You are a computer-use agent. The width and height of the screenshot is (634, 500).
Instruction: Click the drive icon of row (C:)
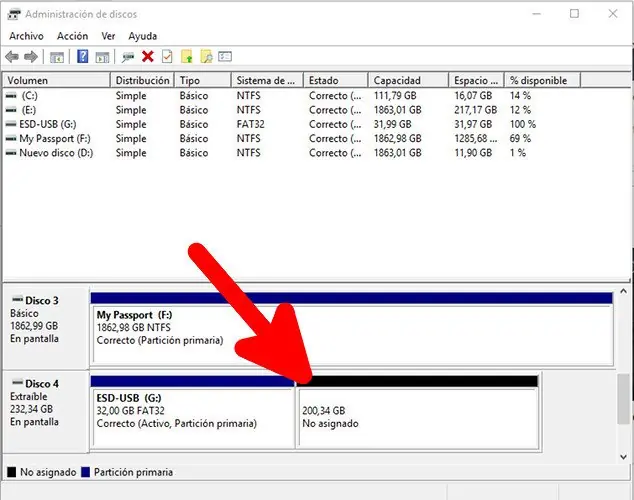click(11, 96)
